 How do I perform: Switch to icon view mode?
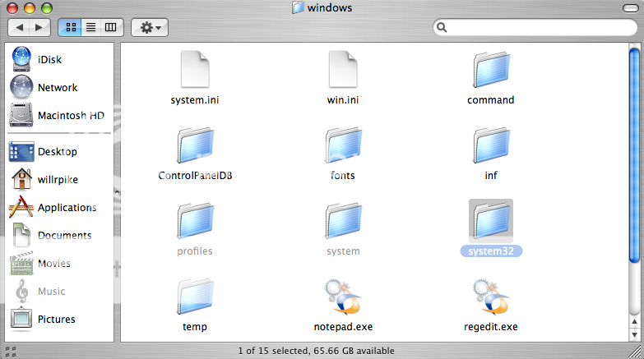click(x=70, y=27)
